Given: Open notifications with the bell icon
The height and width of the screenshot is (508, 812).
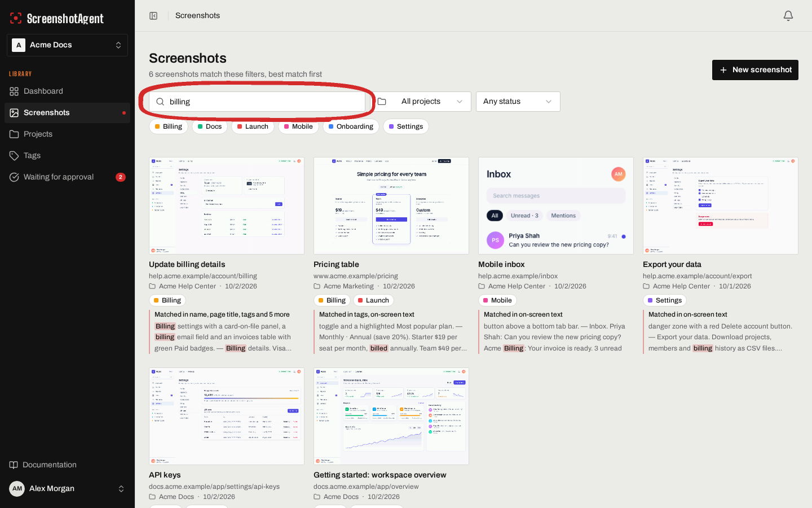Looking at the screenshot, I should click(788, 16).
